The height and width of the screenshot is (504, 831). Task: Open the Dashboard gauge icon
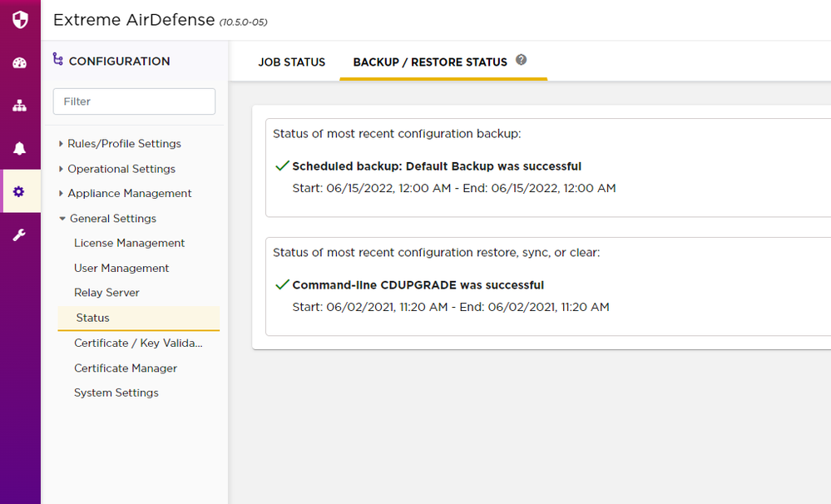[x=20, y=63]
